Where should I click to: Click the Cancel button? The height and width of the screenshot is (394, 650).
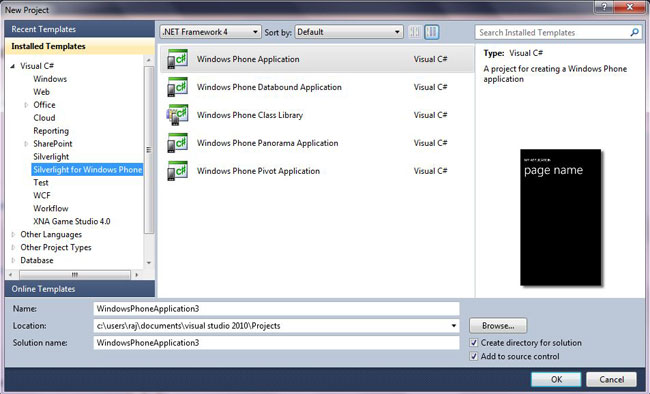[x=611, y=379]
